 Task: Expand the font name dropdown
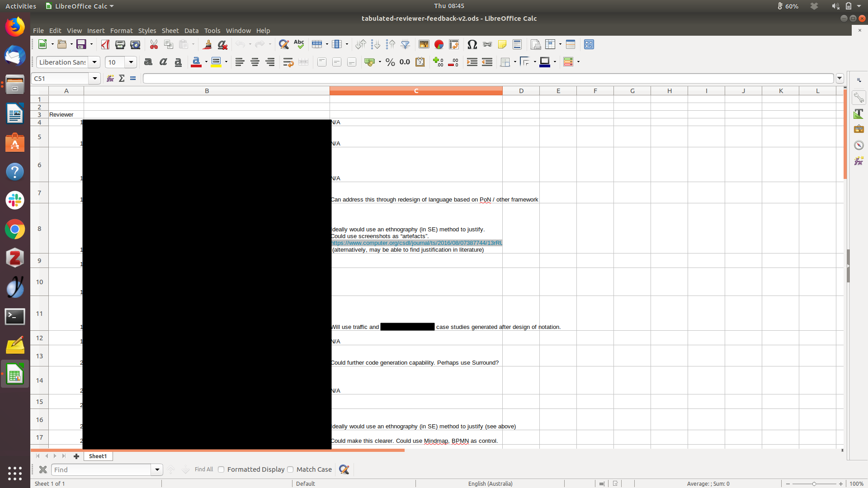94,62
